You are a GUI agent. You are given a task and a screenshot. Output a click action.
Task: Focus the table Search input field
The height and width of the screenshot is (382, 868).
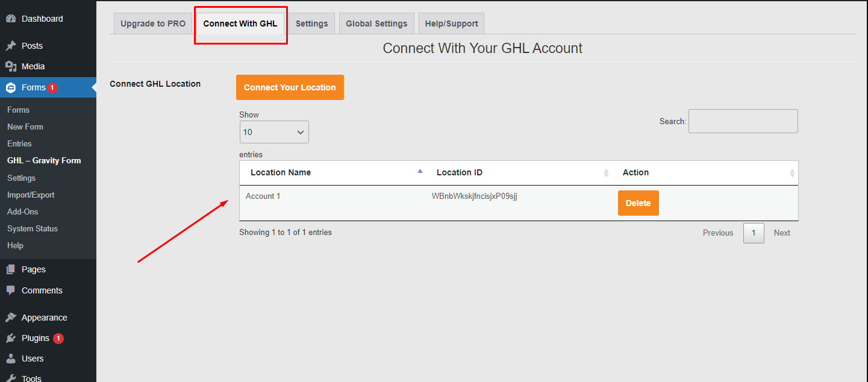pyautogui.click(x=743, y=121)
